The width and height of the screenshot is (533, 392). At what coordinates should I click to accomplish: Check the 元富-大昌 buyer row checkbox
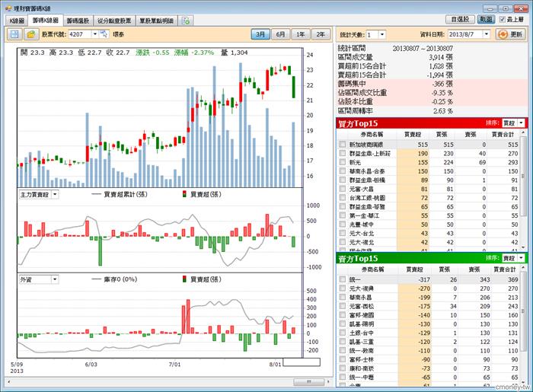tap(343, 189)
